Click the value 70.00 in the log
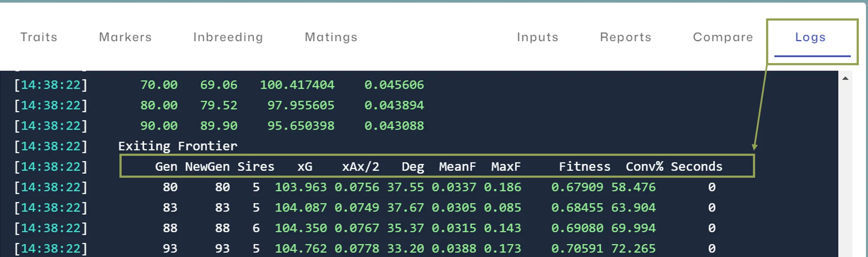868x257 pixels. (159, 84)
